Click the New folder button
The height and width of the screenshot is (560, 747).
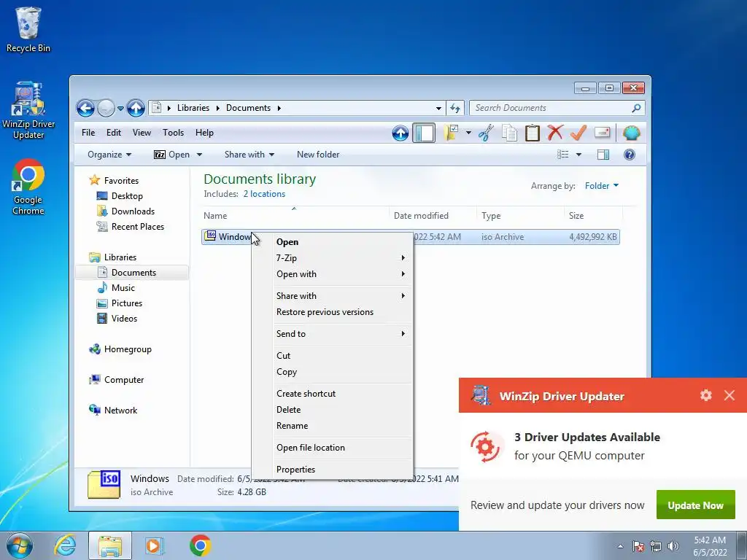318,155
